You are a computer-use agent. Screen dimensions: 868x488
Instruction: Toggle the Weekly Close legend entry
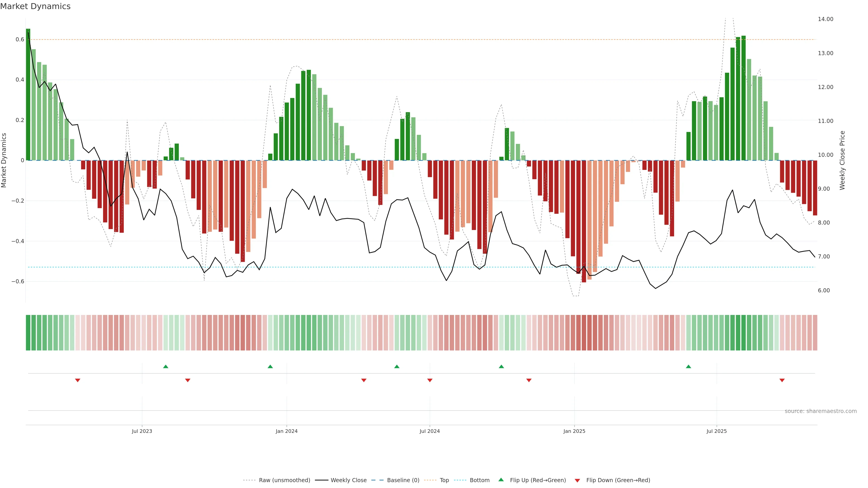point(348,480)
